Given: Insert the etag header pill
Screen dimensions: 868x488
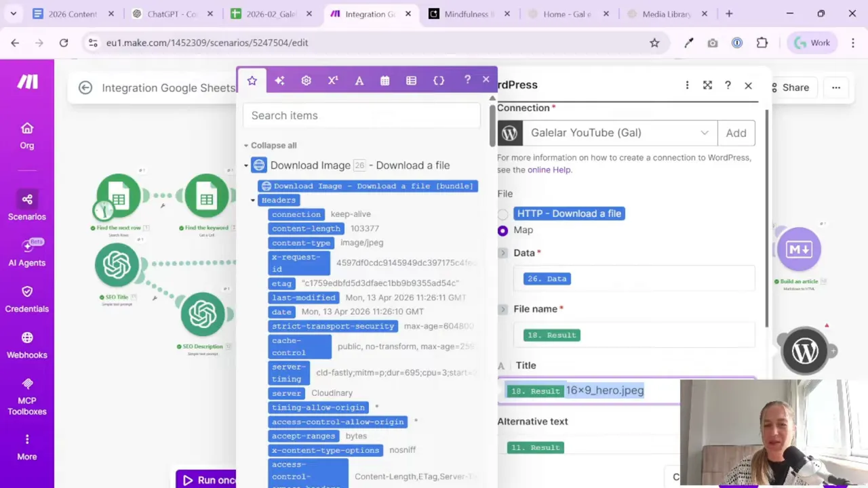Looking at the screenshot, I should [281, 283].
